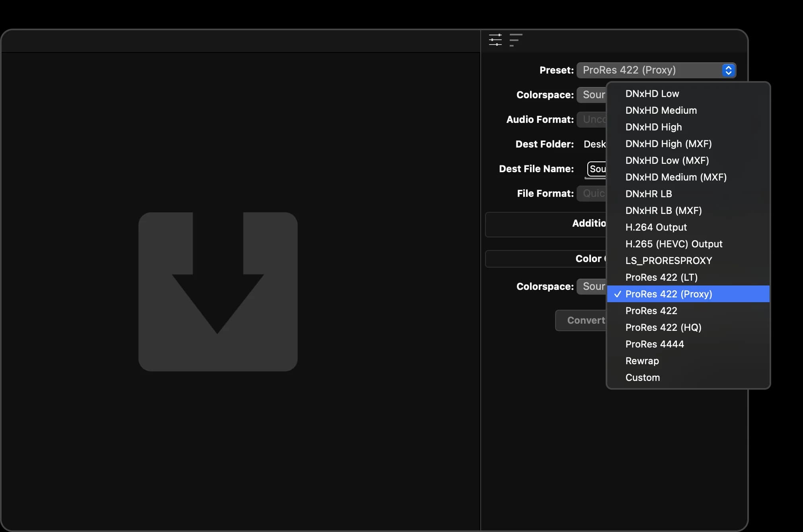Select checked ProRes 422 (Proxy) item

[x=688, y=294]
